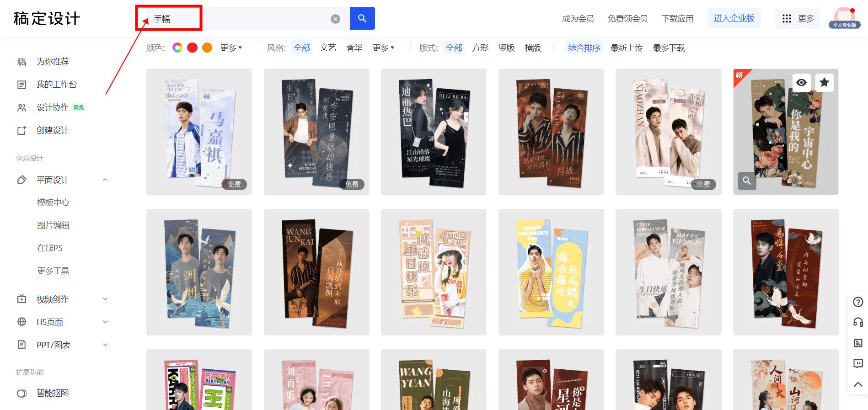Open the help question mark icon

[x=858, y=302]
